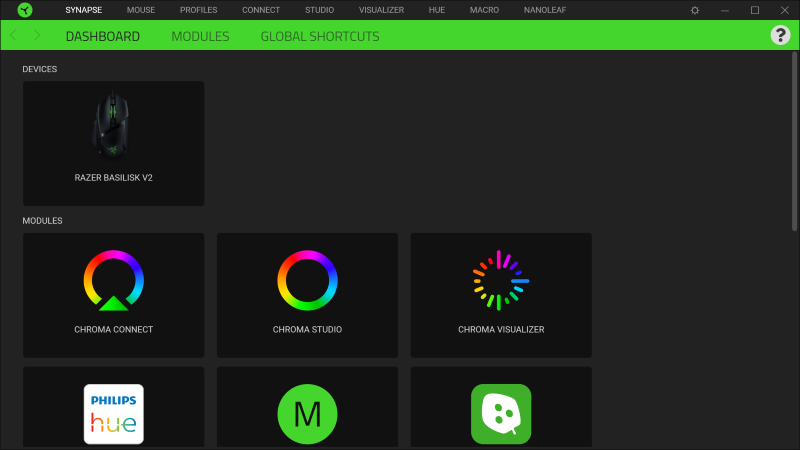This screenshot has height=450, width=800.
Task: Minimize the Synapse window
Action: (x=724, y=10)
